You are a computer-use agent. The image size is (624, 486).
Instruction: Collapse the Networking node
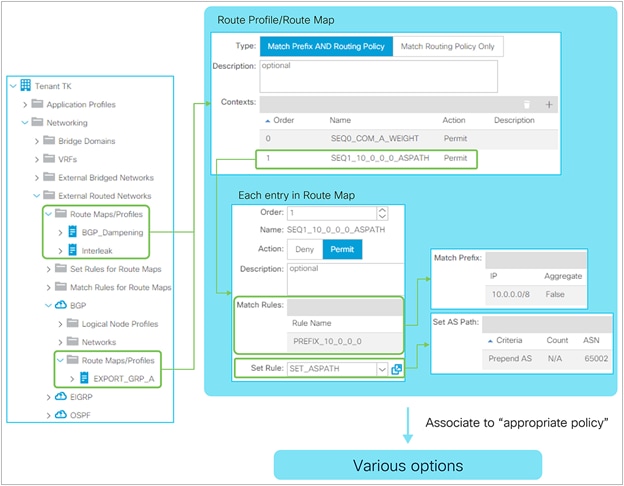25,122
